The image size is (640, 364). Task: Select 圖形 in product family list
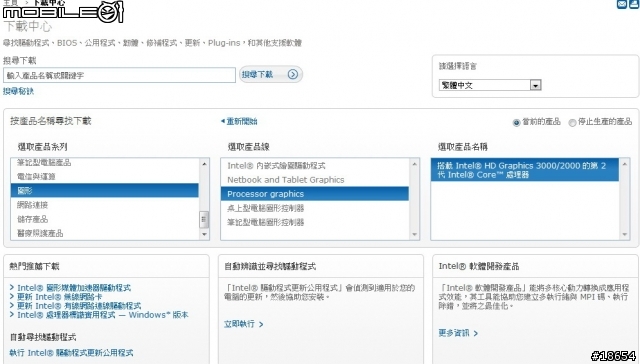[x=104, y=191]
